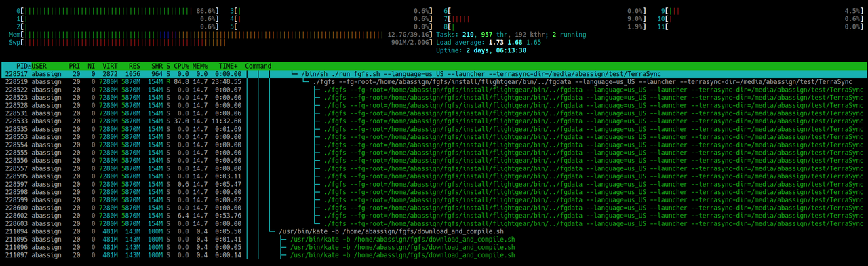This screenshot has height=266, width=868.
Task: Click the CPU% value 84.8
Action: point(181,81)
